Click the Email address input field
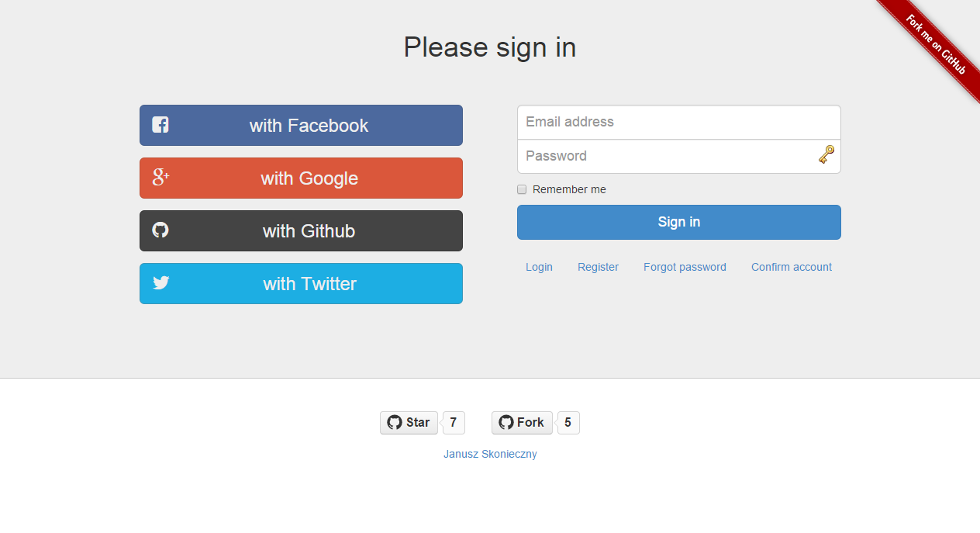 [x=678, y=122]
